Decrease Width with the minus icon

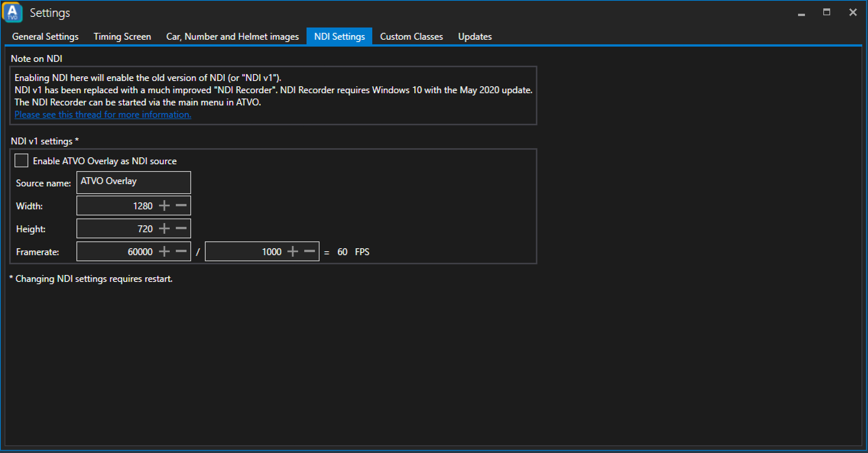tap(181, 206)
